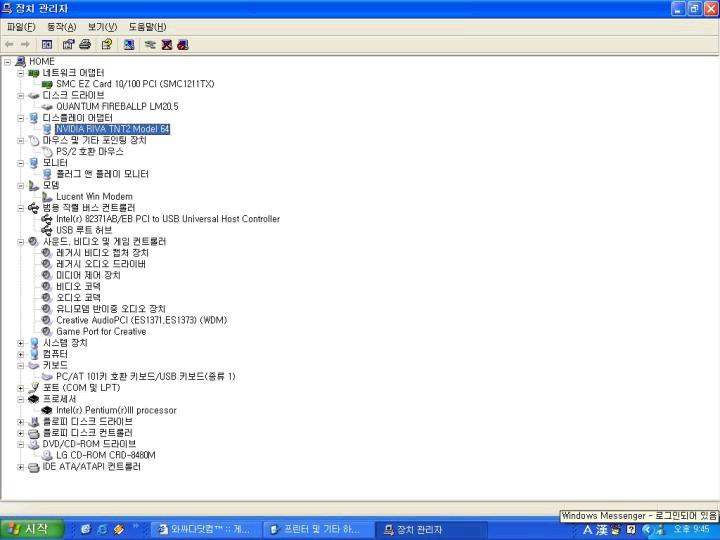Click the taskbar clock 오후 9:45

tap(691, 529)
